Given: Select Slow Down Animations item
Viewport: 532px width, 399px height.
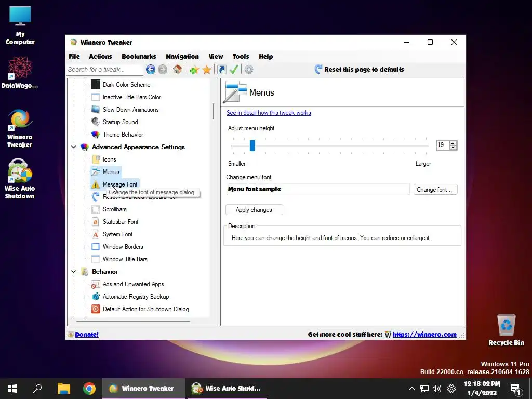Looking at the screenshot, I should (130, 110).
